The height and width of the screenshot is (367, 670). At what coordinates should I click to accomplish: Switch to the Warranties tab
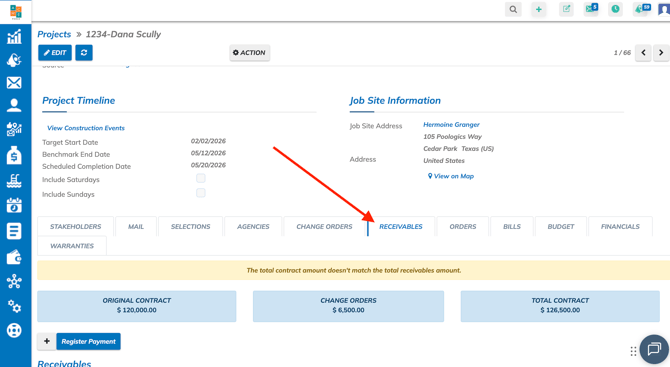72,246
